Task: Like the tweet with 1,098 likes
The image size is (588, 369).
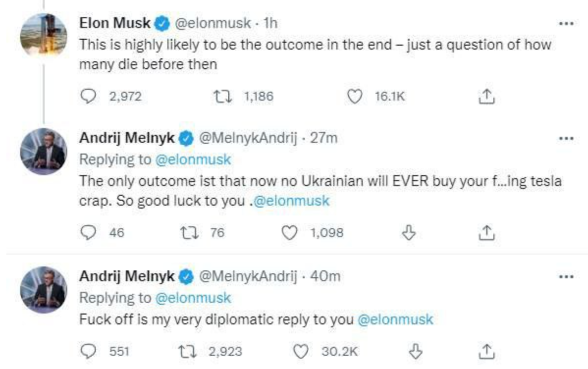Action: 289,232
